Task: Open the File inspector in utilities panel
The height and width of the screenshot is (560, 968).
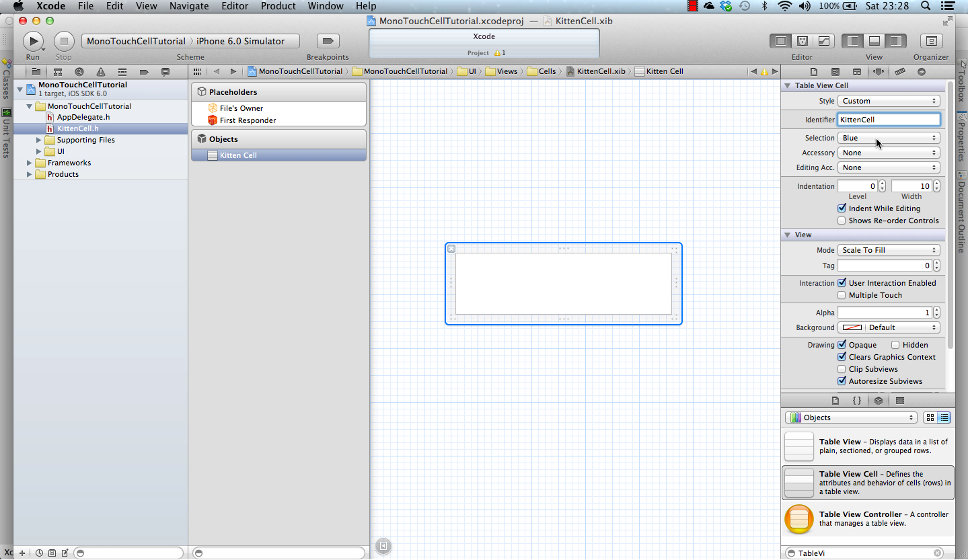Action: coord(813,71)
